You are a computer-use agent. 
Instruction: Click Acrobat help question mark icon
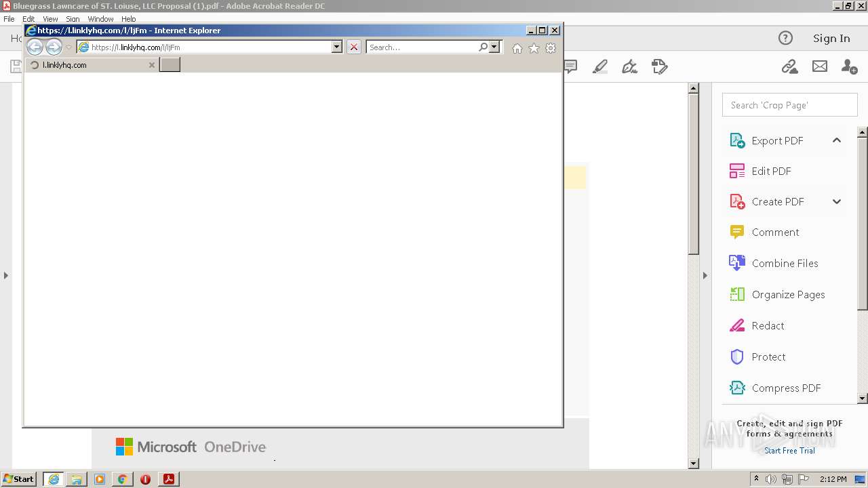coord(785,38)
